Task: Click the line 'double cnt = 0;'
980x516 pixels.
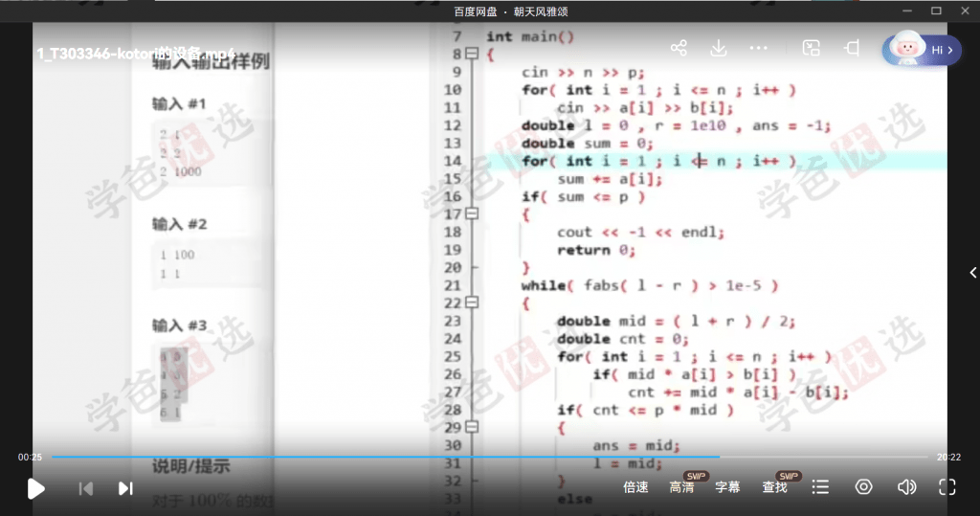Action: pyautogui.click(x=622, y=339)
